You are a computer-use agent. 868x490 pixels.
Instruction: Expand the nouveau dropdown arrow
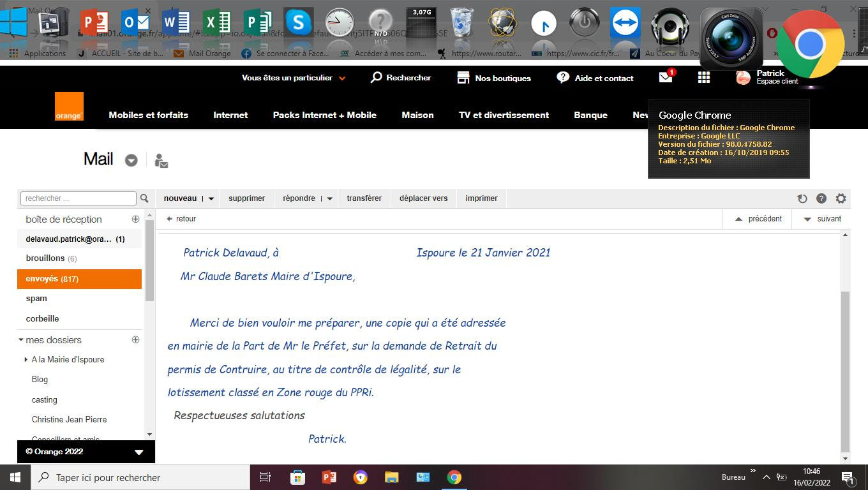pos(211,198)
